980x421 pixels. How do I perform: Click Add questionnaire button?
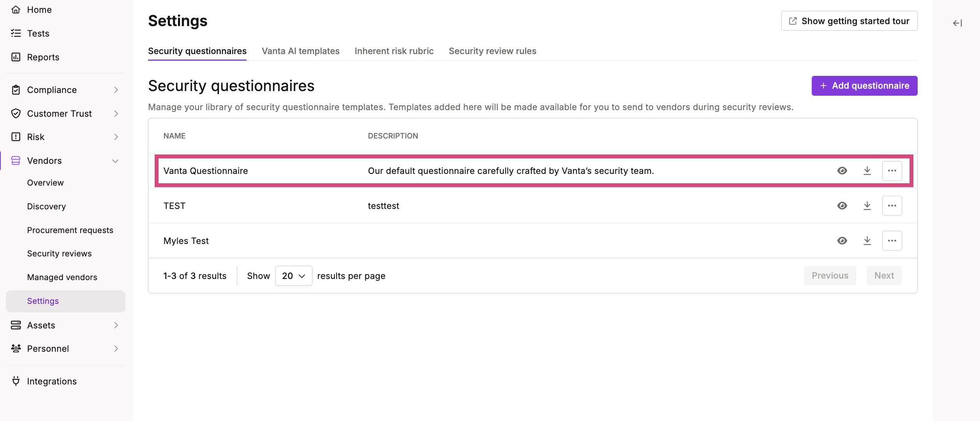pyautogui.click(x=864, y=86)
